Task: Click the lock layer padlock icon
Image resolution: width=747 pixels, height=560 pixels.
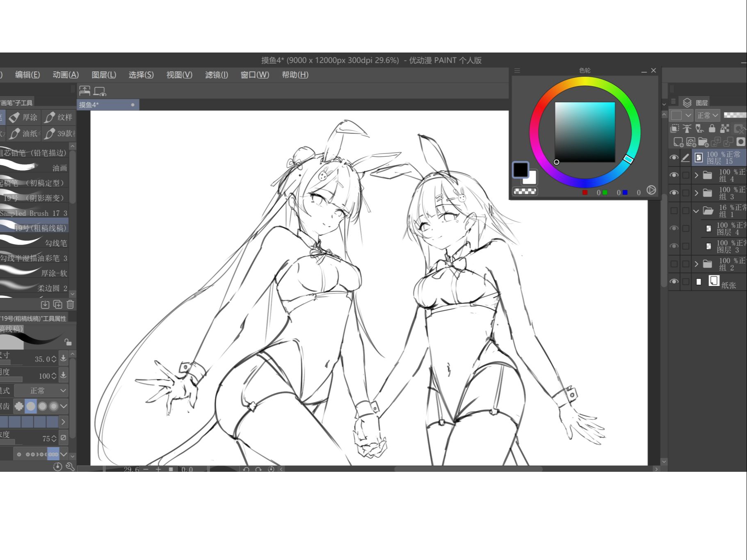Action: 712,128
